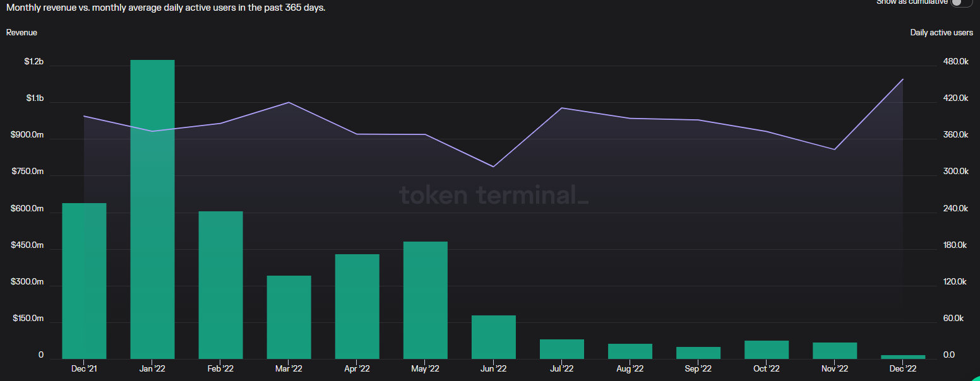This screenshot has height=381, width=980.
Task: Click the 480.0k users axis value
Action: click(955, 62)
